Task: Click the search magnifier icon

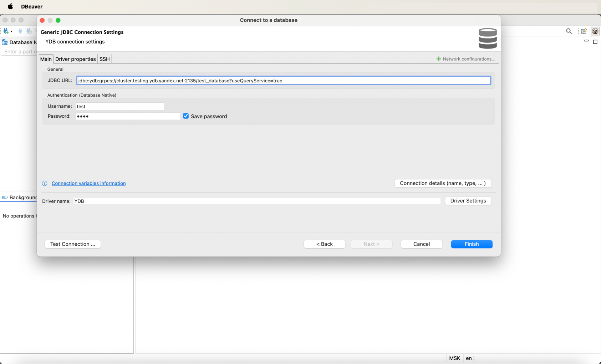Action: (569, 31)
